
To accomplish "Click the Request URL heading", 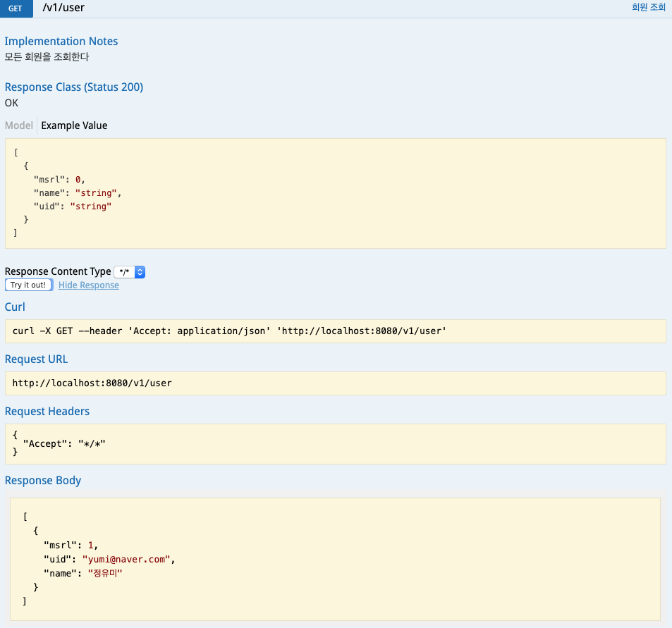I will click(x=37, y=359).
